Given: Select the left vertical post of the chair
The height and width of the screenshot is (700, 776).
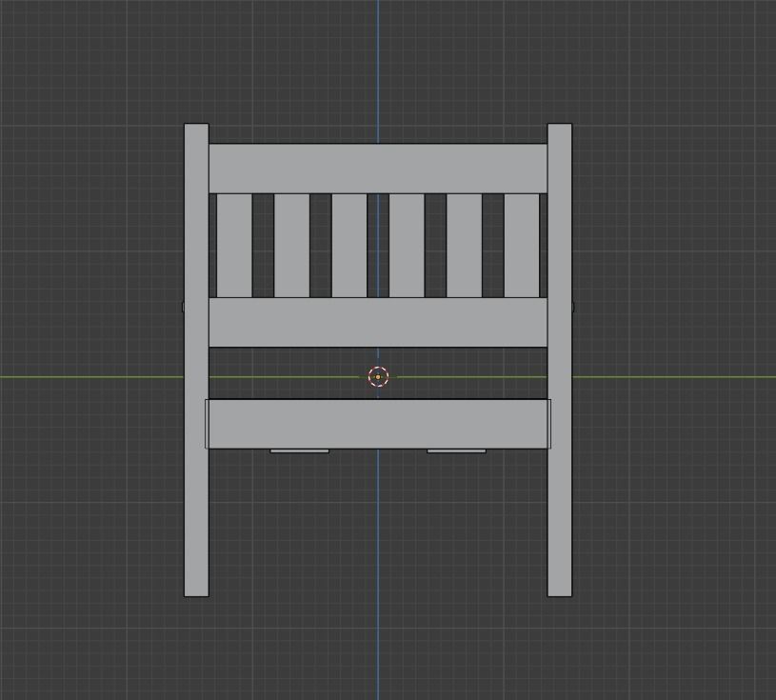Looking at the screenshot, I should pyautogui.click(x=196, y=360).
